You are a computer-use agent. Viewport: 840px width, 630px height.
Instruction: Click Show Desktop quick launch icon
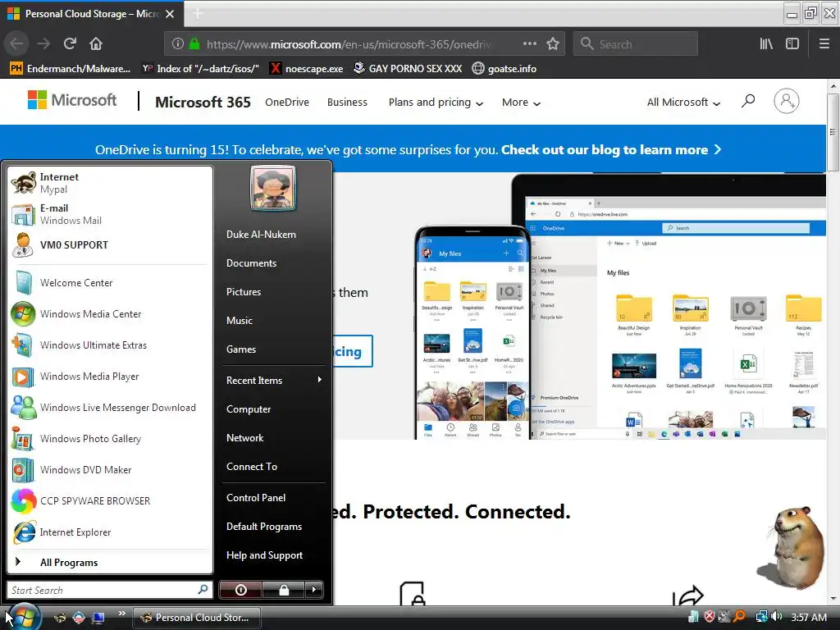tap(98, 618)
